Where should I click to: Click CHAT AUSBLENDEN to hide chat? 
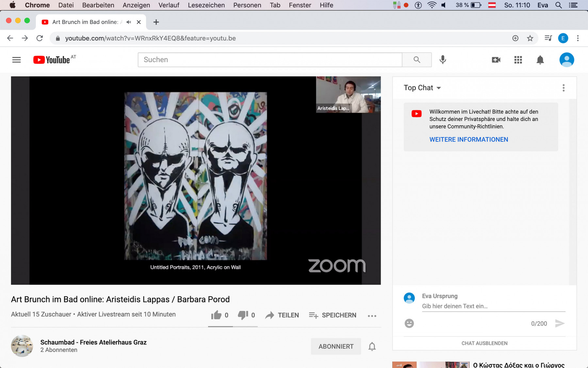coord(484,343)
